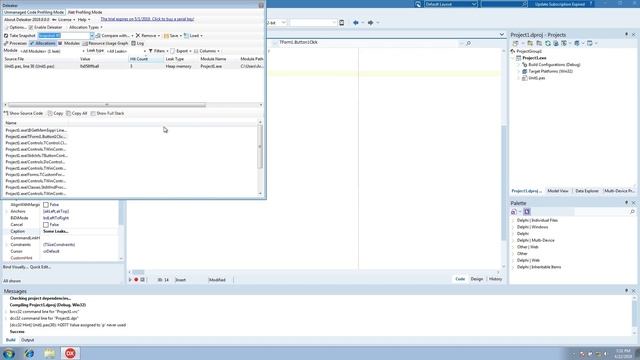Image resolution: width=640 pixels, height=360 pixels.
Task: Expand the Constraints property
Action: [7, 244]
